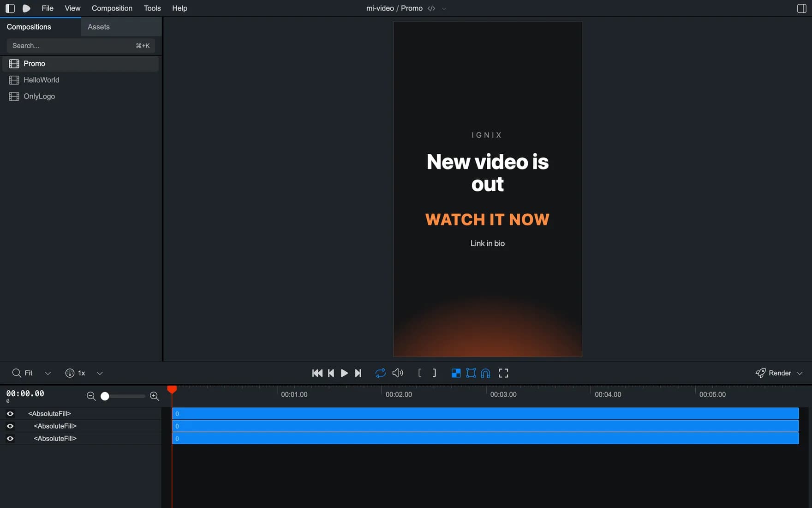Viewport: 812px width, 508px height.
Task: Click the film icon beside OnlyLogo
Action: (14, 96)
